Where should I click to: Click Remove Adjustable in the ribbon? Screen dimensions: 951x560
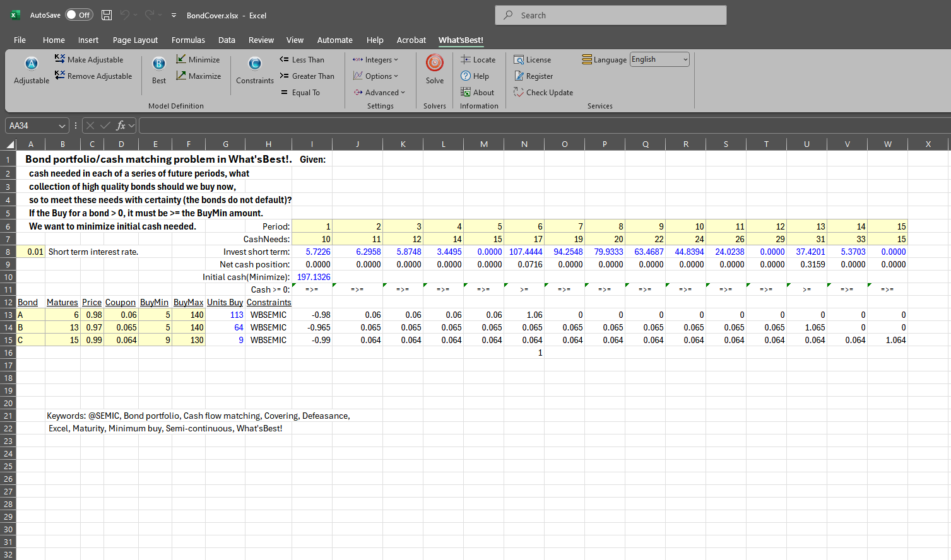[x=93, y=76]
